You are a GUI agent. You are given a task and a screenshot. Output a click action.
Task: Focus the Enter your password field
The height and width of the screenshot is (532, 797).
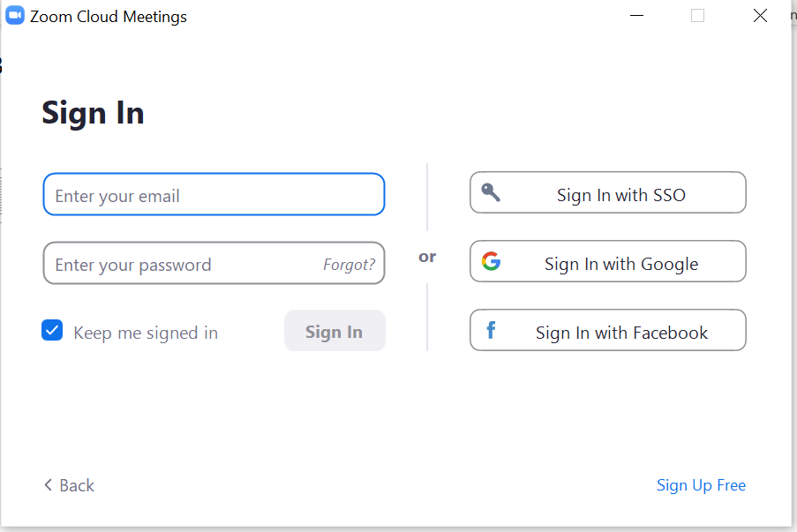tap(177, 265)
